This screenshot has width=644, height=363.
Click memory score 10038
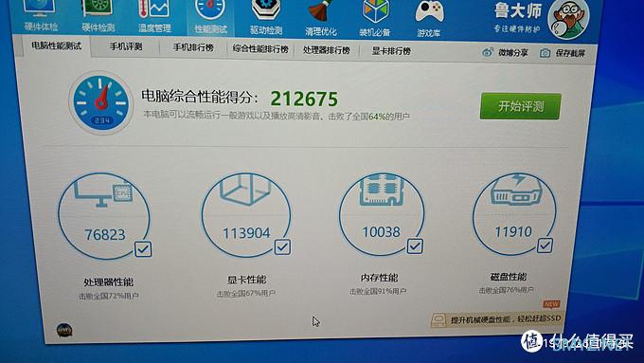tap(381, 232)
